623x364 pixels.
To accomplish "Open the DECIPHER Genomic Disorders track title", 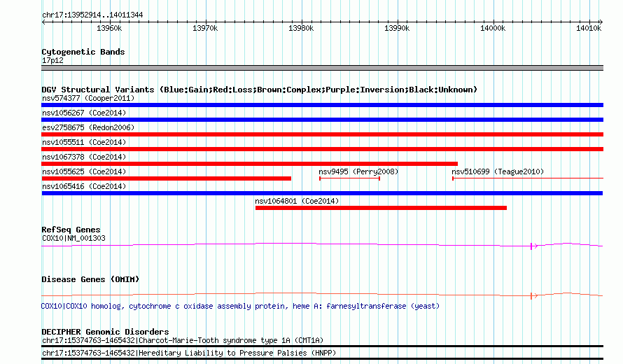I will (105, 332).
